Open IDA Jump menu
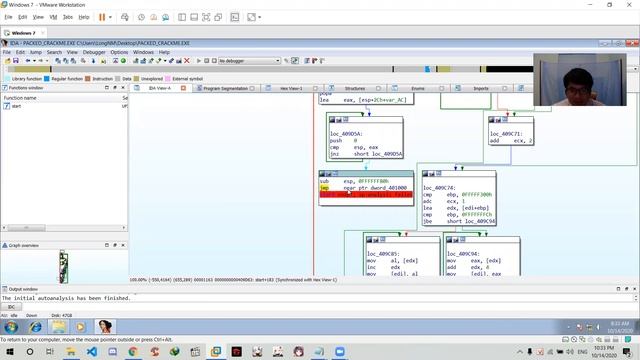The height and width of the screenshot is (360, 640). pos(36,52)
